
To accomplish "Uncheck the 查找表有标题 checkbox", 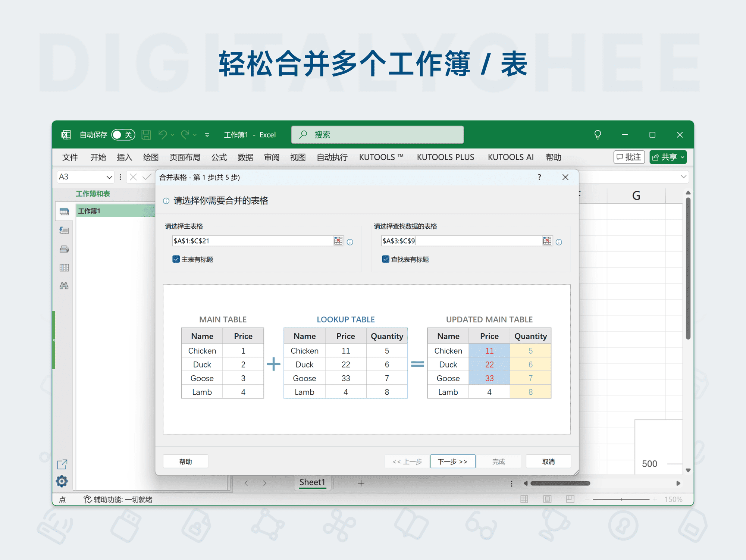I will pos(386,259).
